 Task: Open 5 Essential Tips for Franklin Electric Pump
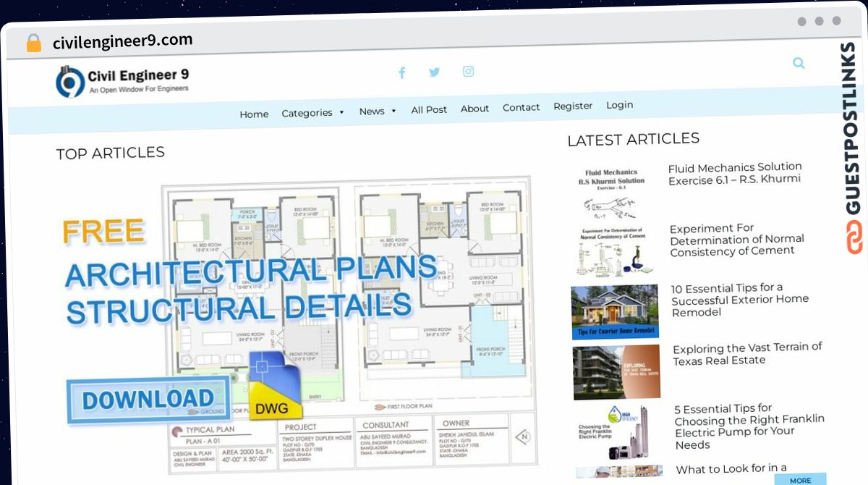[749, 426]
